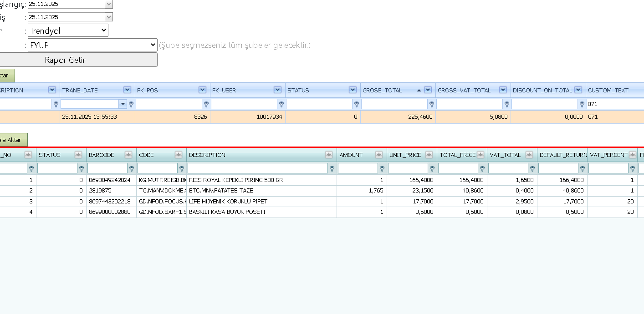
Task: Click filter icon beside TRANS_DATE filter box
Action: pos(131,104)
